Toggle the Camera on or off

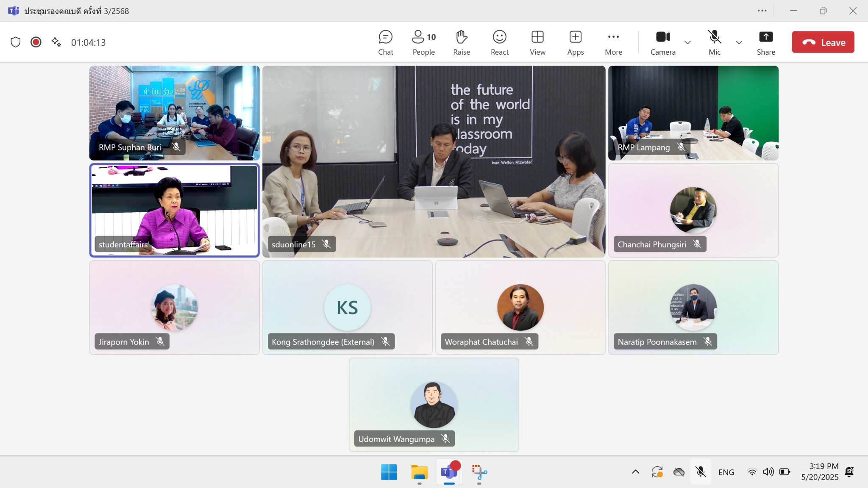(x=662, y=42)
